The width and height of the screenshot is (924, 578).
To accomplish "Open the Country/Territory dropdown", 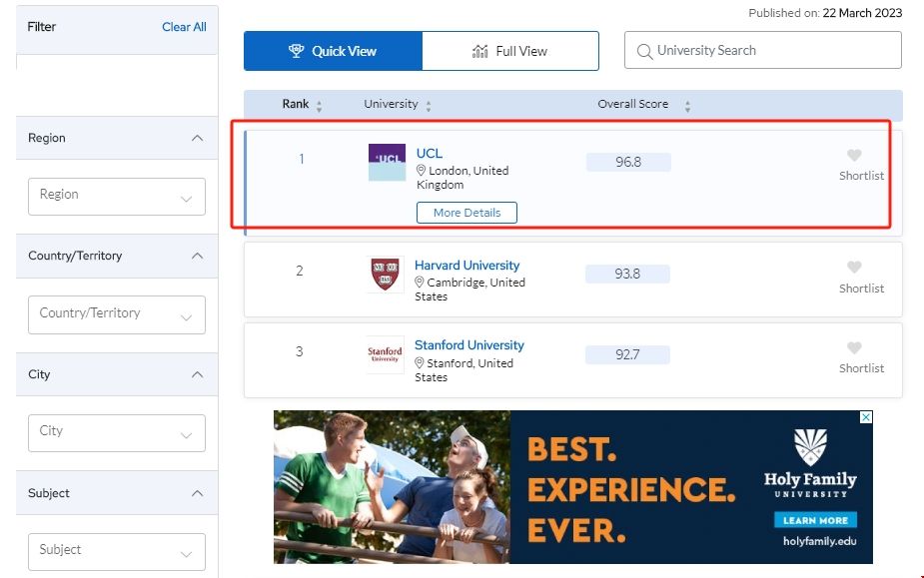I will pyautogui.click(x=116, y=314).
